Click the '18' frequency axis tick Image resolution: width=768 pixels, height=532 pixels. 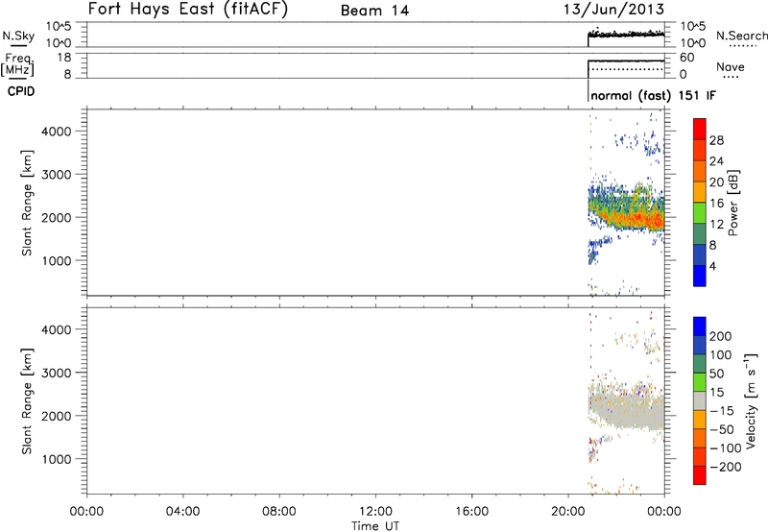pyautogui.click(x=64, y=58)
